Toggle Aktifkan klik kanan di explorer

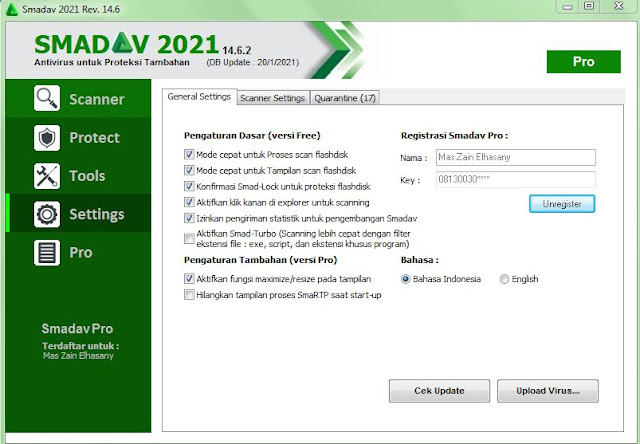coord(189,202)
